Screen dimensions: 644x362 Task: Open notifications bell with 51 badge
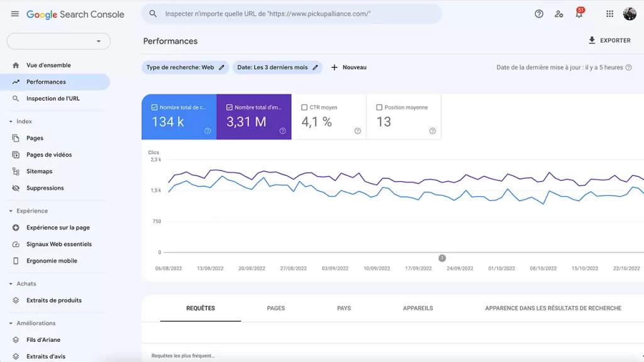579,13
